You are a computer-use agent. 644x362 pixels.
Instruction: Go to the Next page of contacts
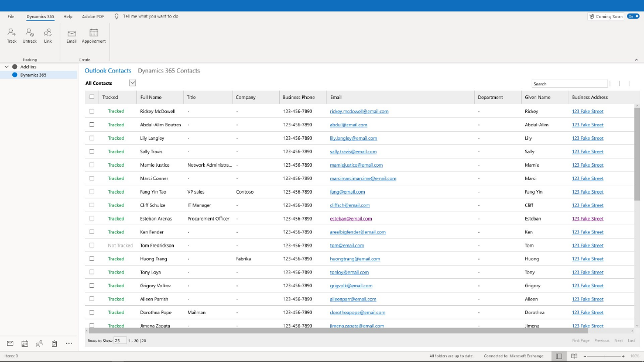pyautogui.click(x=618, y=340)
